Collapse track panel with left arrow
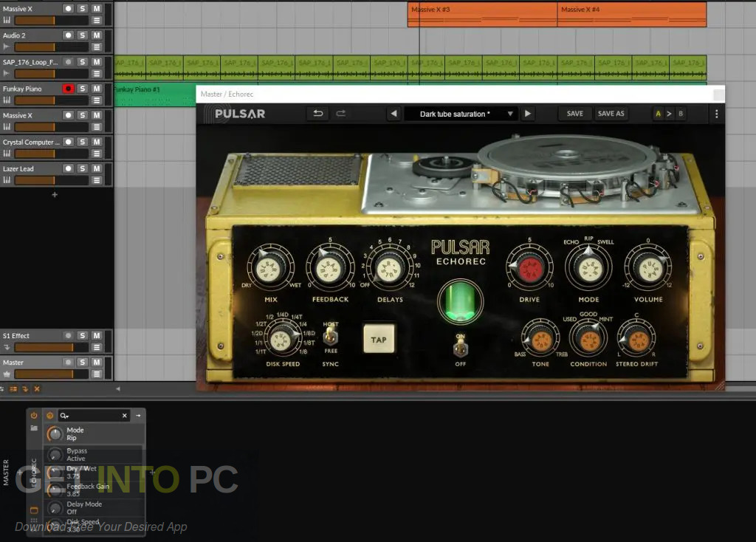The height and width of the screenshot is (542, 756). [x=117, y=388]
